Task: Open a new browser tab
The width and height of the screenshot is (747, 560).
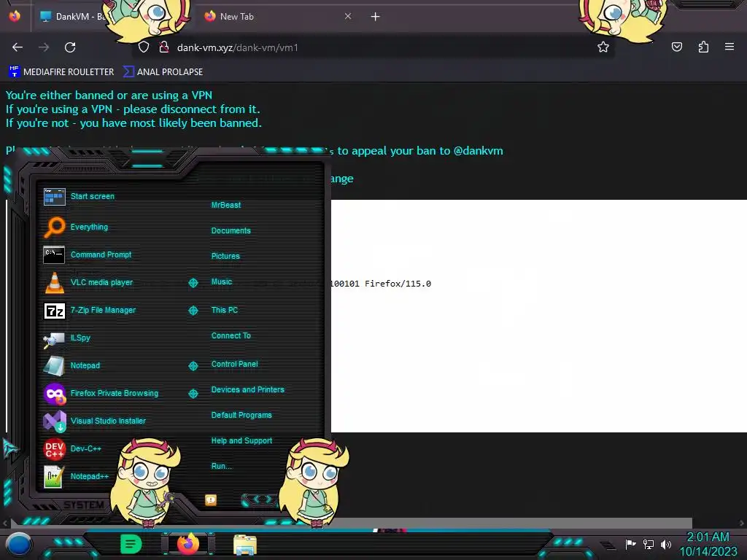Action: pyautogui.click(x=376, y=17)
